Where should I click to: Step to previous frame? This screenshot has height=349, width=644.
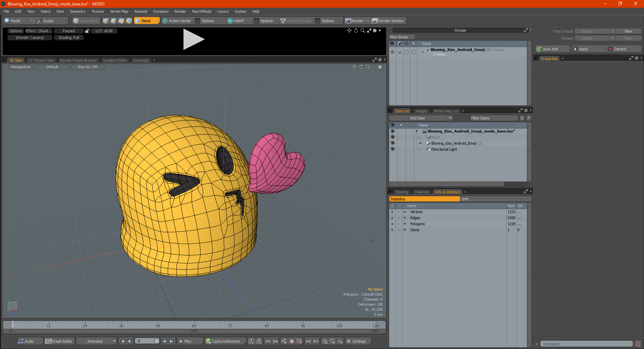pos(130,341)
